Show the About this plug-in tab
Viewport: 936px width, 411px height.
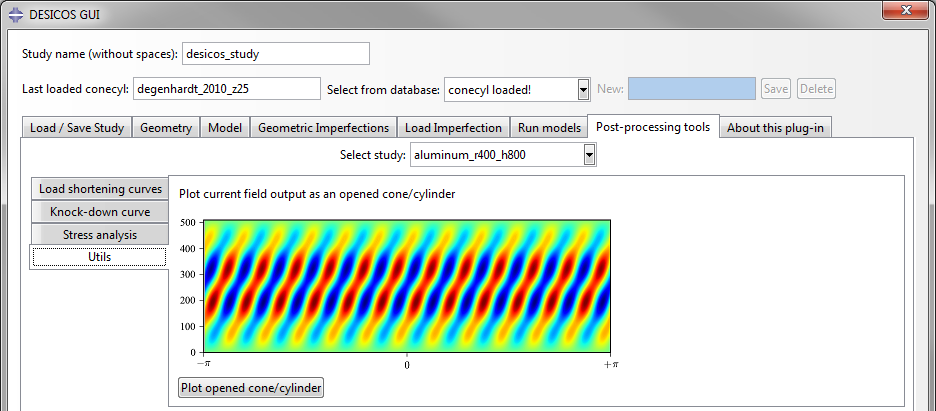pos(775,128)
